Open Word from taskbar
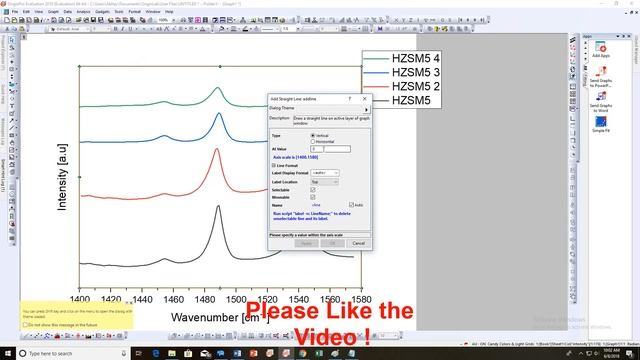The image size is (640, 360). tap(237, 353)
